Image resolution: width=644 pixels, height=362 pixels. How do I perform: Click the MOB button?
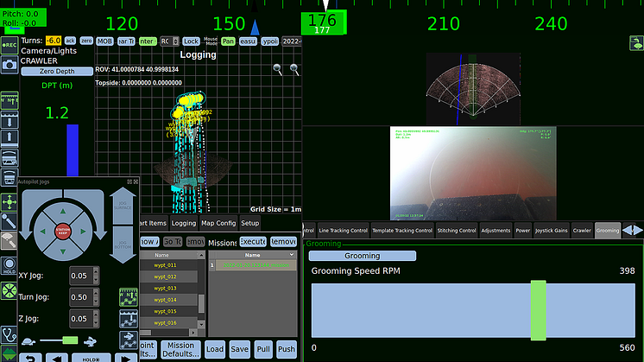[x=104, y=41]
